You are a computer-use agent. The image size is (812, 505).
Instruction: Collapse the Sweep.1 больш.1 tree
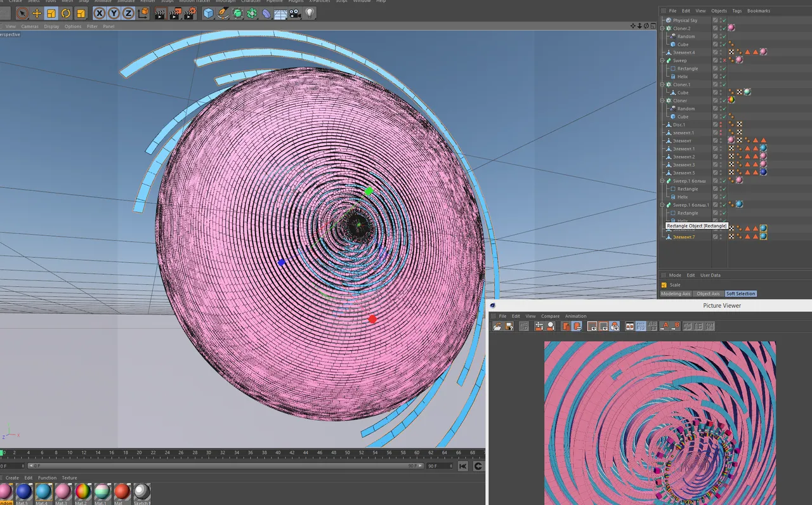tap(662, 205)
